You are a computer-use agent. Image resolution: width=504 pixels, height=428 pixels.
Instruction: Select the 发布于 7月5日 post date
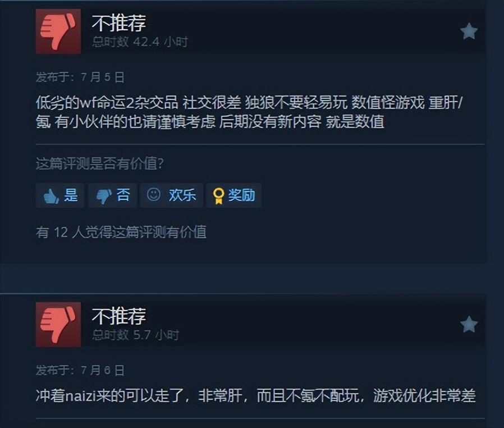click(80, 77)
